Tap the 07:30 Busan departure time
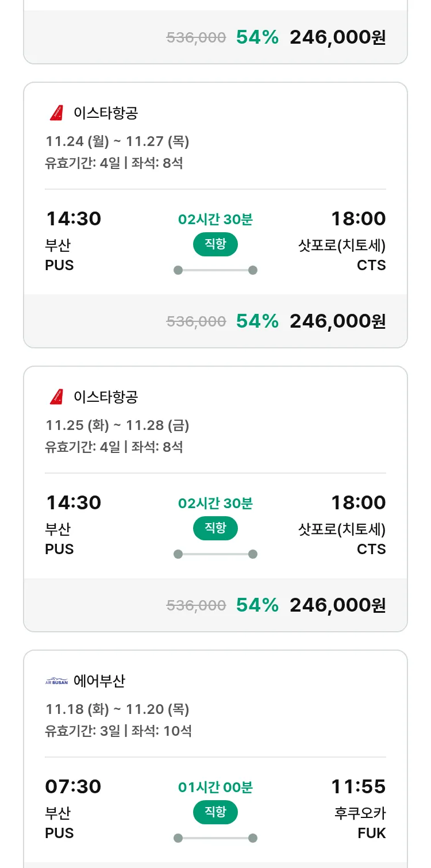Viewport: 431px width, 868px height. tap(73, 786)
